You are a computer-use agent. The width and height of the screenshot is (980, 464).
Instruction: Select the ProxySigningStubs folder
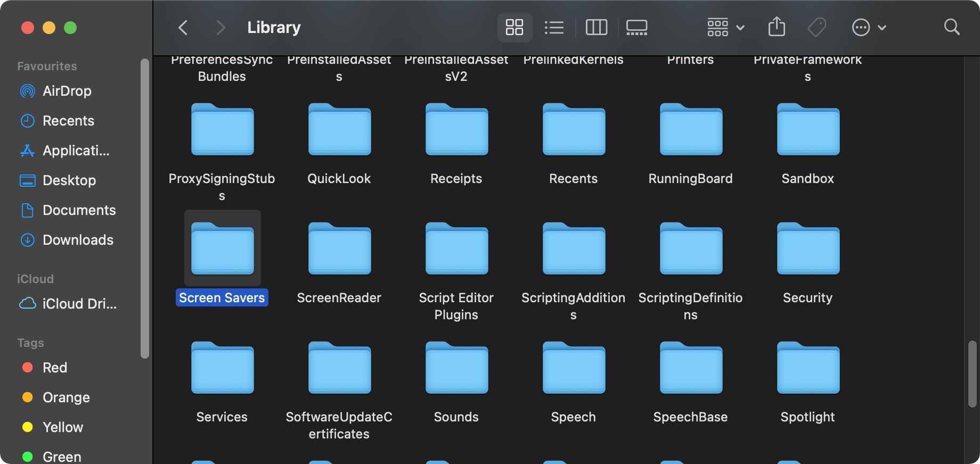pos(222,129)
